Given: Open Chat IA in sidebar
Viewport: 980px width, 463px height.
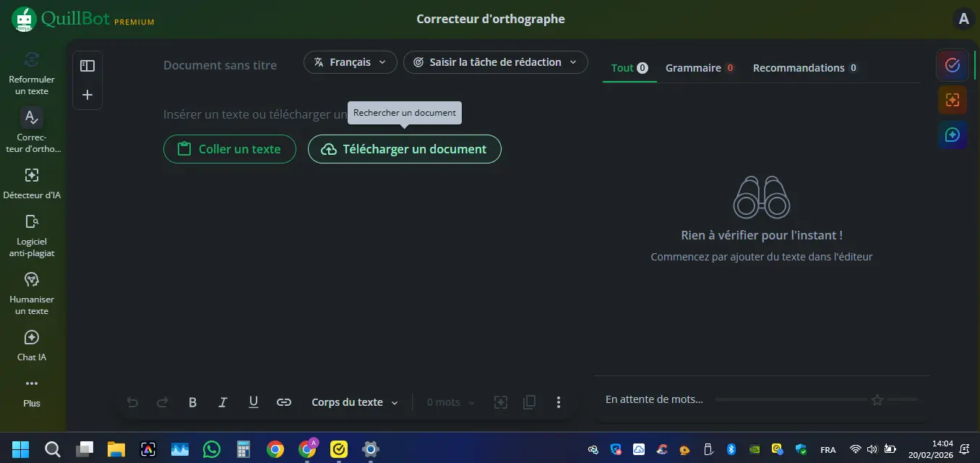Looking at the screenshot, I should [32, 346].
